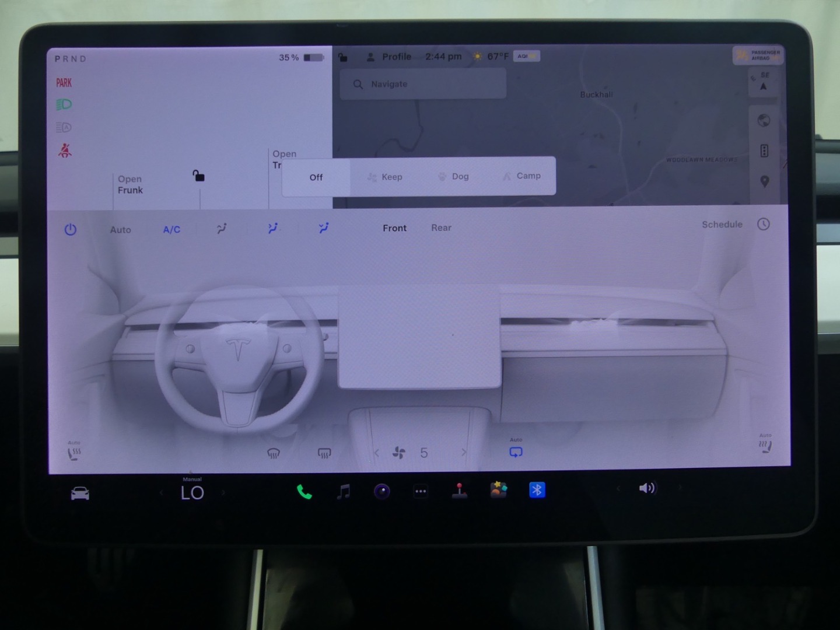Viewport: 840px width, 630px height.
Task: Open Bluetooth settings
Action: [537, 490]
